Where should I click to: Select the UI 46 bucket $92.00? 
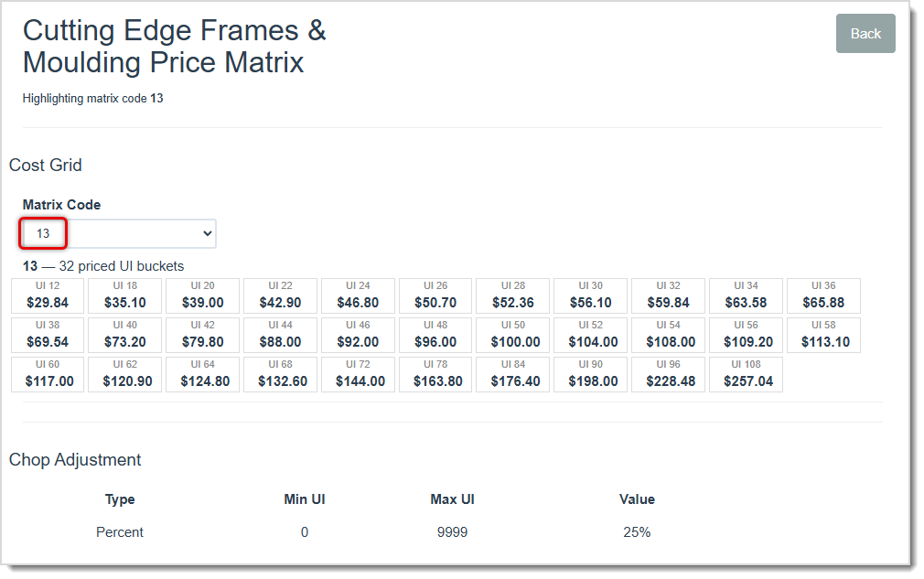coord(358,335)
